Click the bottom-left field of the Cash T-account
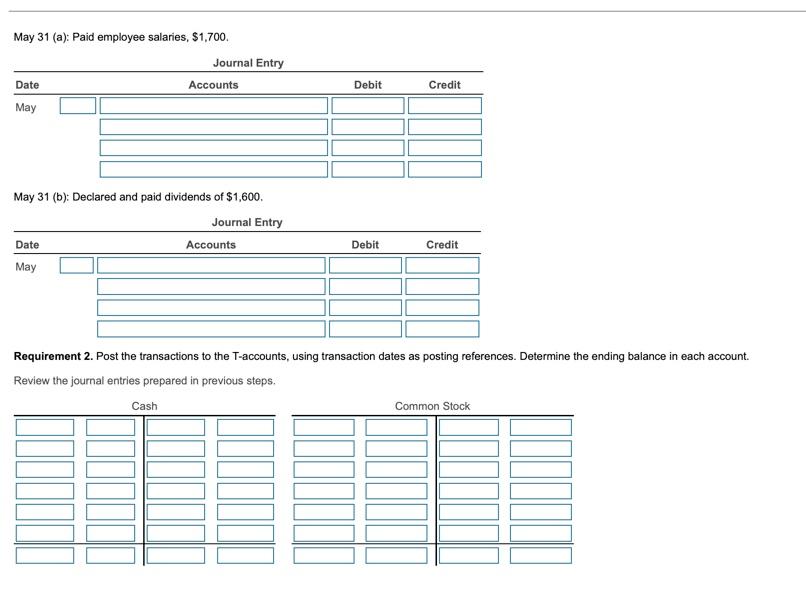 (42, 553)
